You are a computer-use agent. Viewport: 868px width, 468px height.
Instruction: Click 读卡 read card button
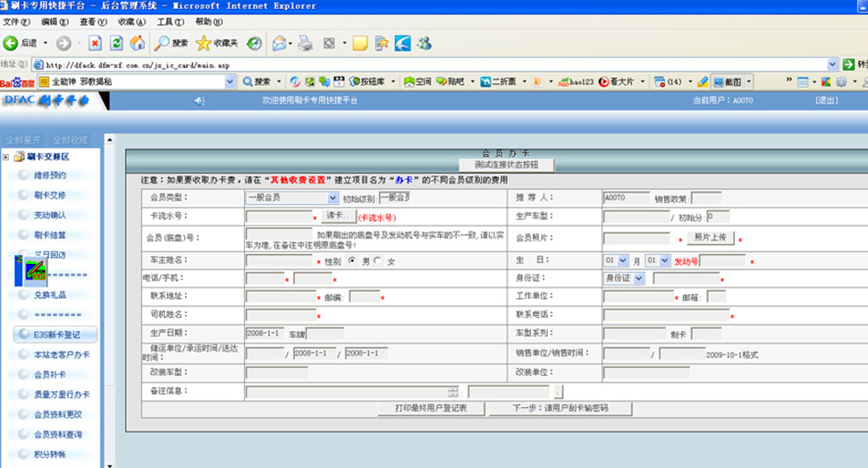pyautogui.click(x=338, y=216)
